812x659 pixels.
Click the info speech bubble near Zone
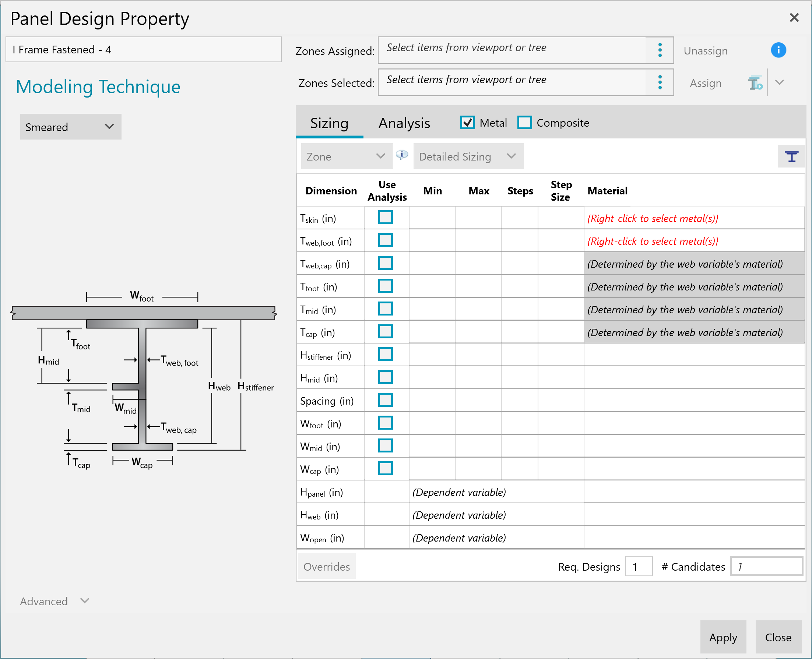point(402,155)
